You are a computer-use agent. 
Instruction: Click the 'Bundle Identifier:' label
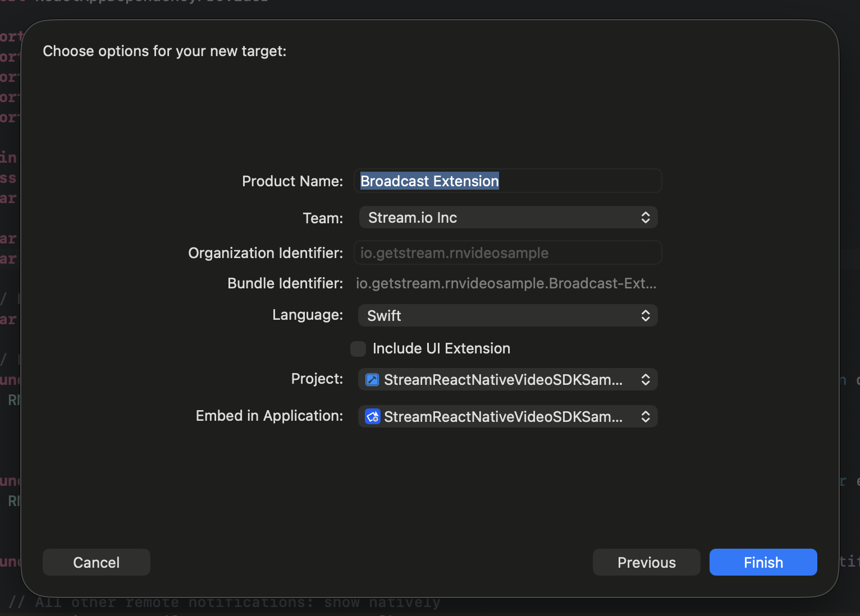pyautogui.click(x=285, y=283)
